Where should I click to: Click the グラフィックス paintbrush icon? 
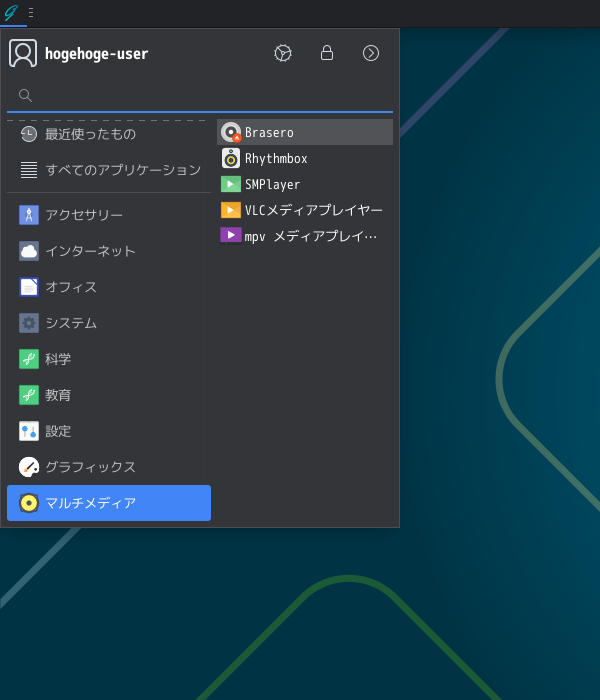29,467
